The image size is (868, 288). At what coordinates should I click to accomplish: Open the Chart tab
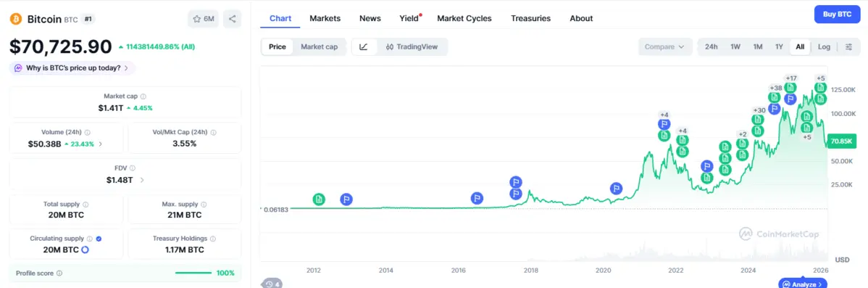280,18
